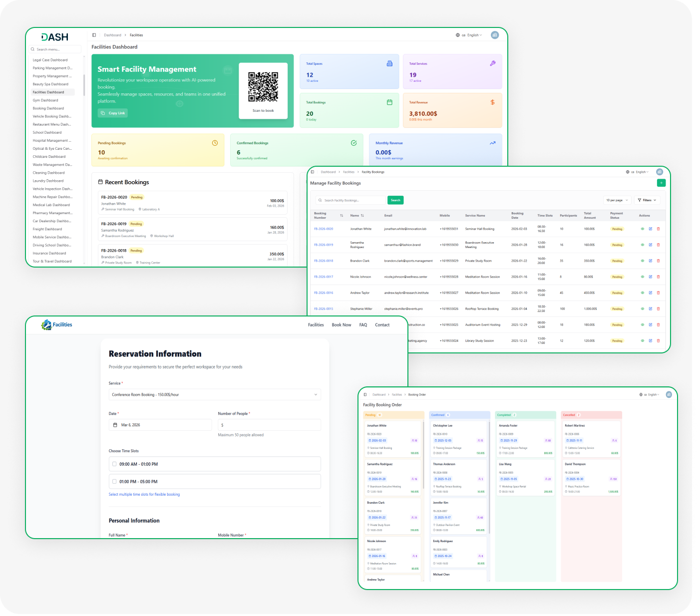Edit booking FB-2026-0020 with pencil icon
The image size is (700, 616).
pos(650,229)
